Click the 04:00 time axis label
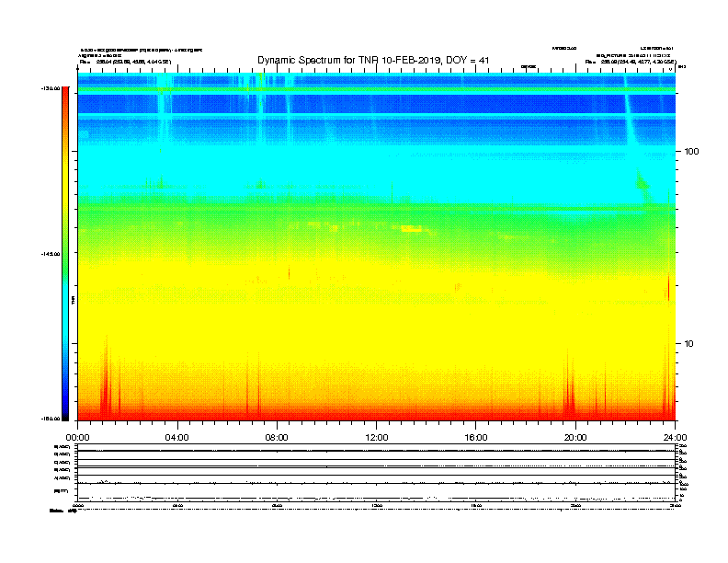 (x=177, y=438)
